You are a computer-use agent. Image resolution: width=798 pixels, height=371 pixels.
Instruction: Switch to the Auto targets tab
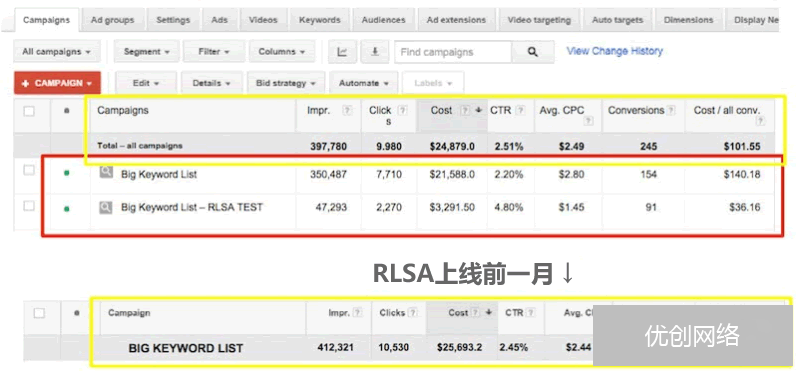tap(617, 20)
